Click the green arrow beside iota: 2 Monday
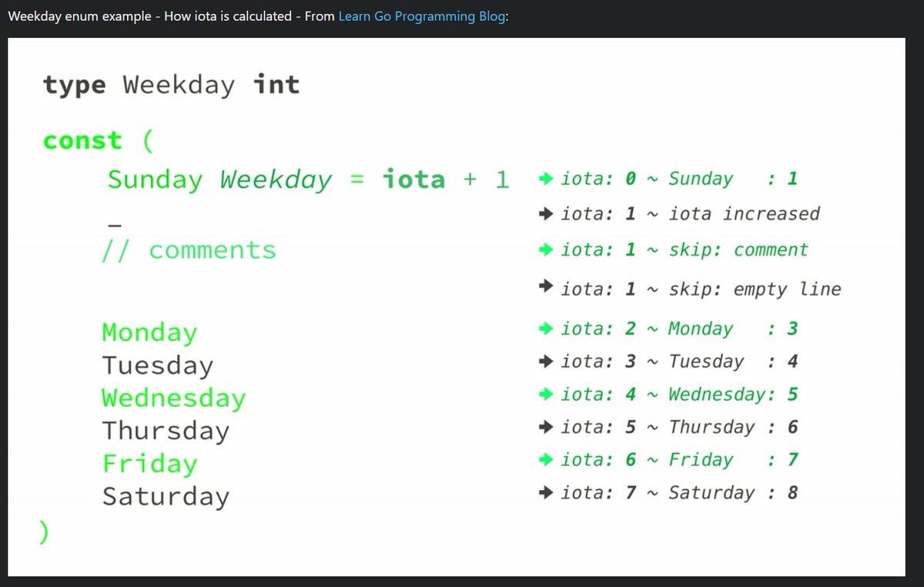924x587 pixels. click(547, 328)
